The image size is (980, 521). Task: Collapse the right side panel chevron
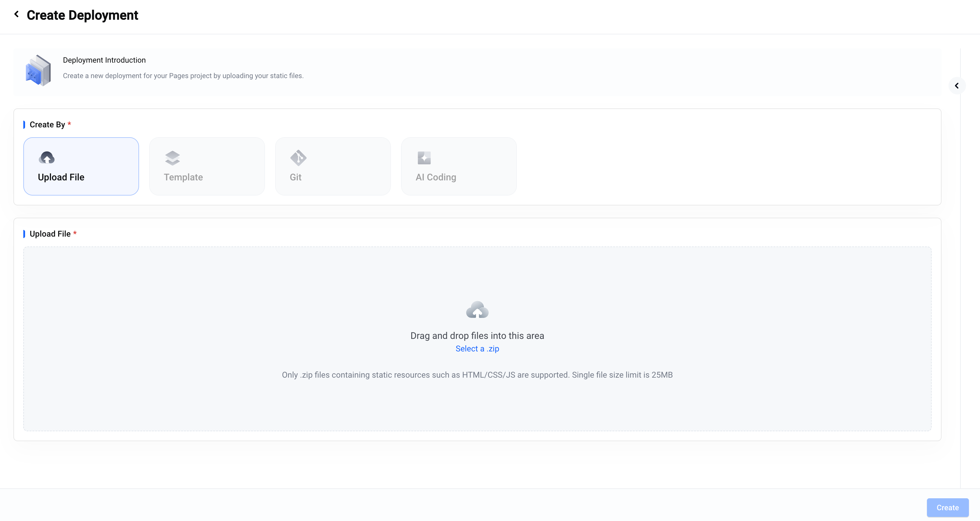[956, 86]
